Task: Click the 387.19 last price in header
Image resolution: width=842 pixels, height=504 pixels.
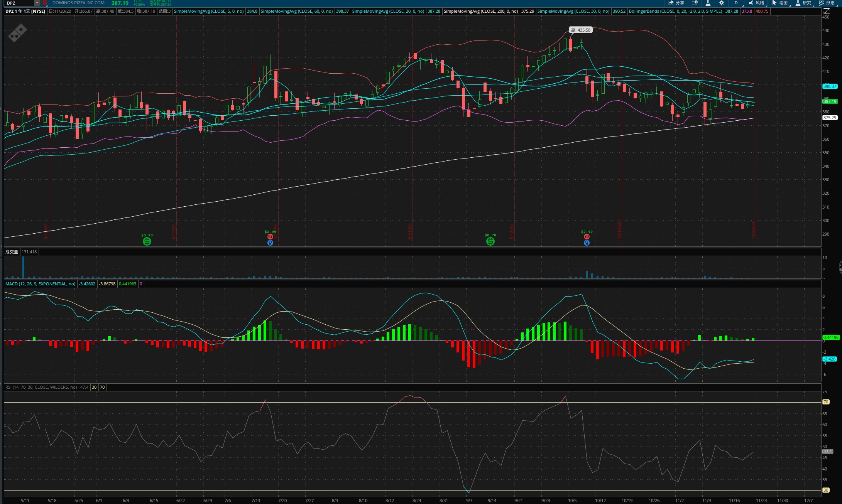Action: tap(120, 3)
